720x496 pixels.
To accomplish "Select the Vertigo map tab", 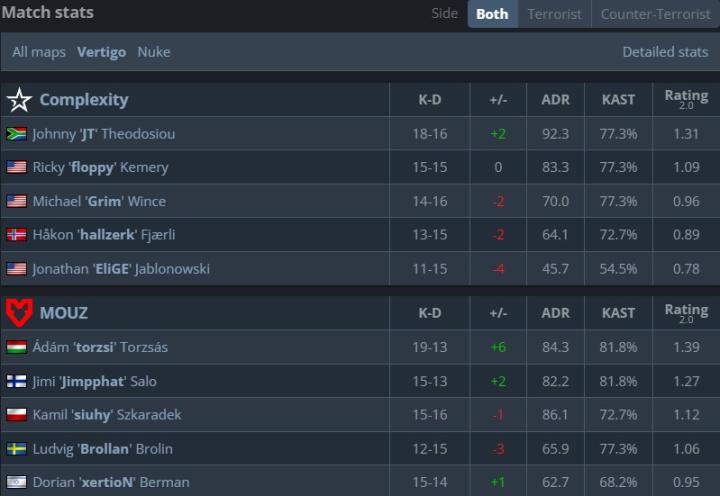I will tap(101, 52).
